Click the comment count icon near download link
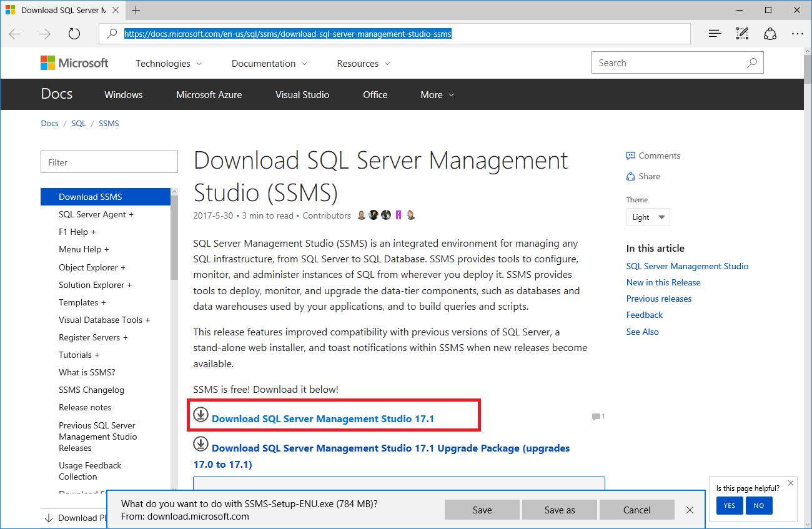The width and height of the screenshot is (812, 529). pyautogui.click(x=598, y=417)
